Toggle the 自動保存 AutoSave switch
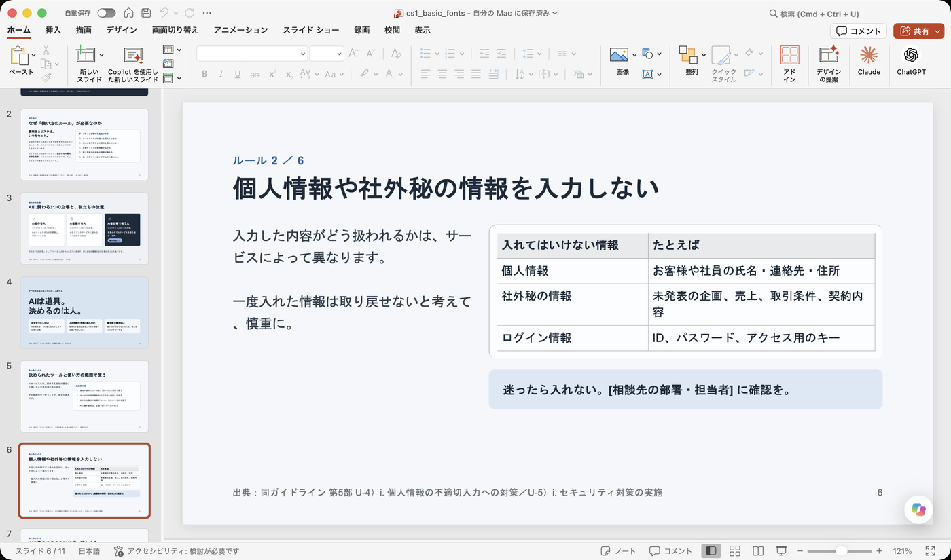This screenshot has width=951, height=560. click(x=107, y=13)
